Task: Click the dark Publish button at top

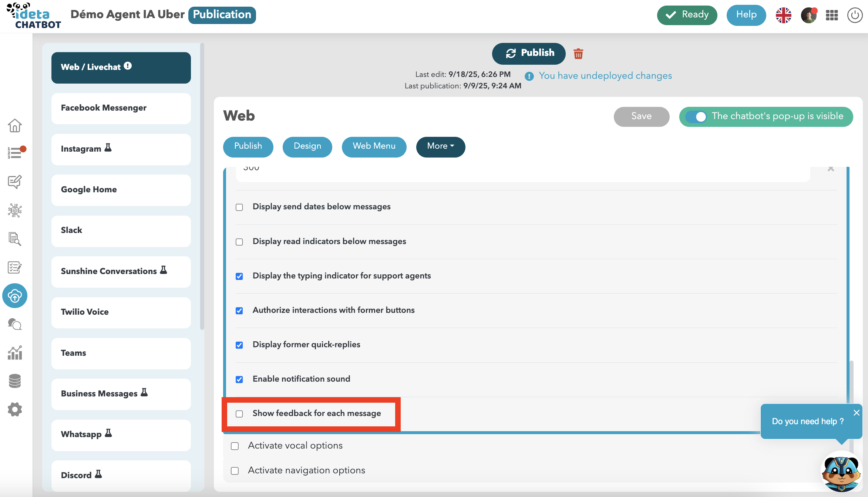Action: (529, 53)
